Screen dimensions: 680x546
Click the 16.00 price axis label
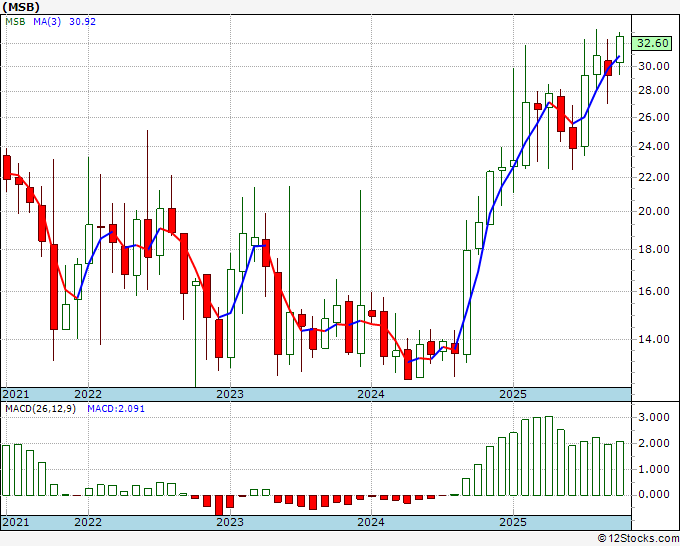(x=653, y=291)
